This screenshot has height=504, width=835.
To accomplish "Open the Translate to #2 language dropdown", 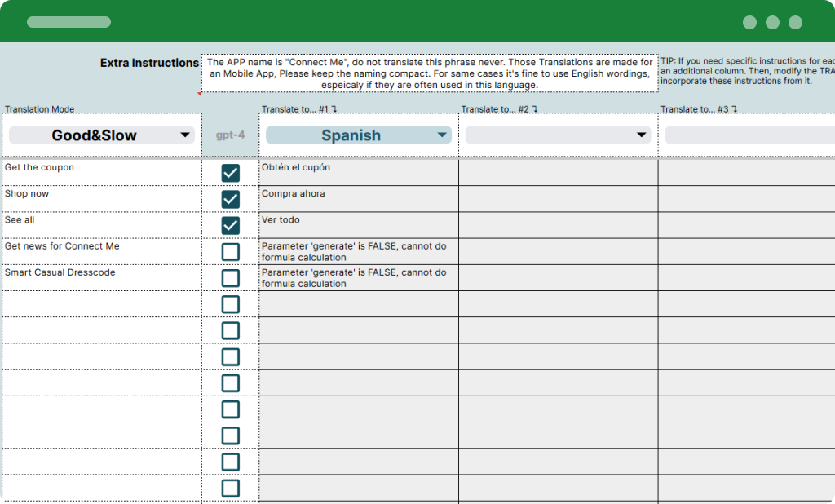I will coord(558,135).
